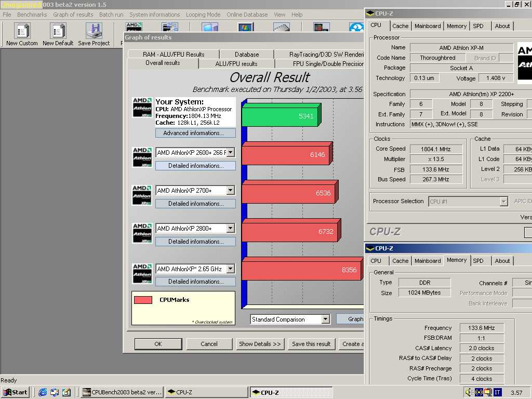Image resolution: width=532 pixels, height=399 pixels.
Task: Click the AMD processor toolbar icon
Action: [134, 27]
